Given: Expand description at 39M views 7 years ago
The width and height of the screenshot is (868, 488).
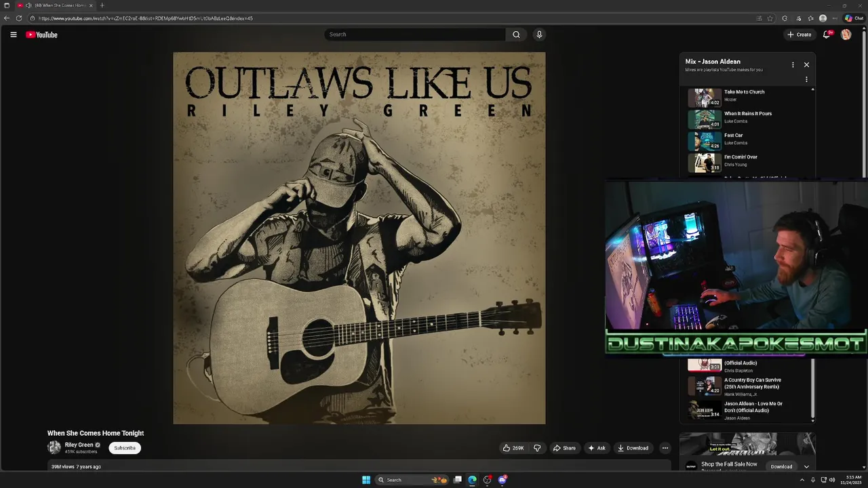Looking at the screenshot, I should 76,466.
